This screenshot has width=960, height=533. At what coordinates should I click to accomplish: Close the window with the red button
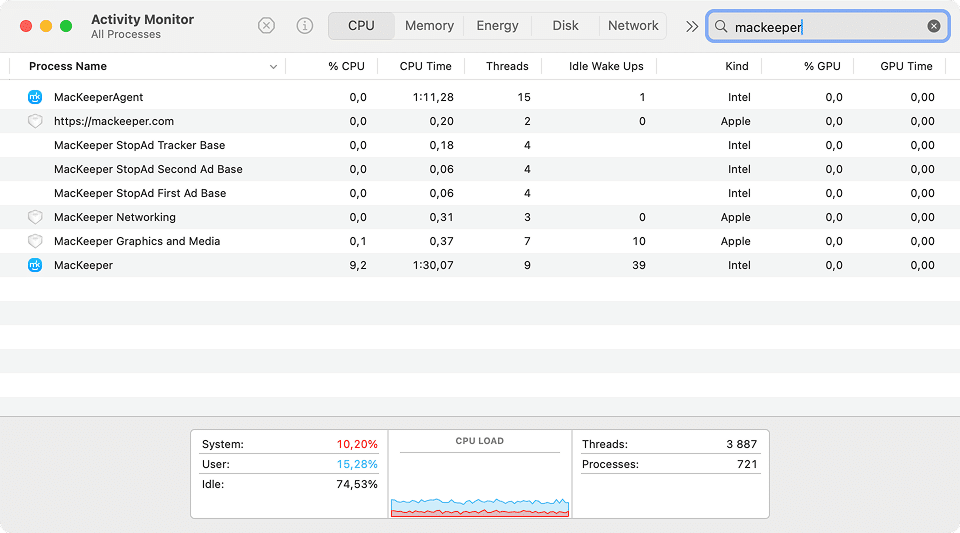26,26
